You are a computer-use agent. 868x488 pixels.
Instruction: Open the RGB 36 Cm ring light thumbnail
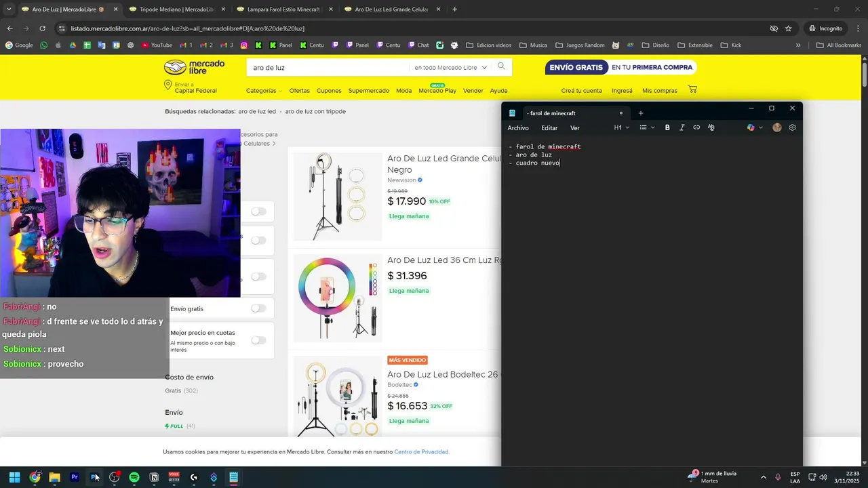[338, 298]
